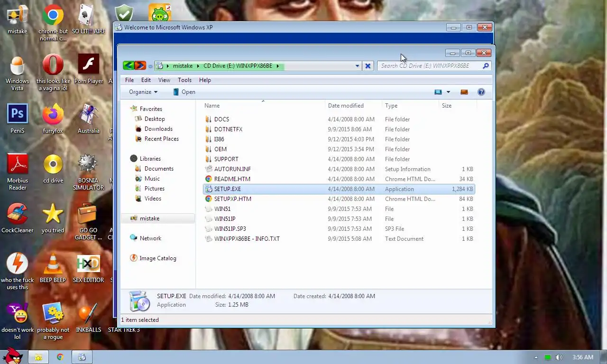Go back with the green Back arrow
Image resolution: width=607 pixels, height=364 pixels.
pyautogui.click(x=128, y=66)
